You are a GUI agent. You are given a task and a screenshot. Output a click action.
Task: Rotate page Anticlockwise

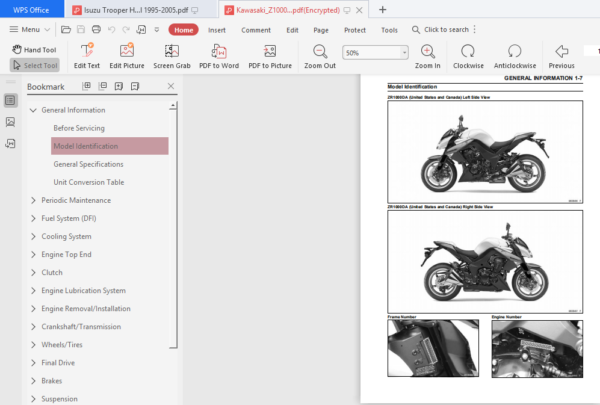pos(515,56)
